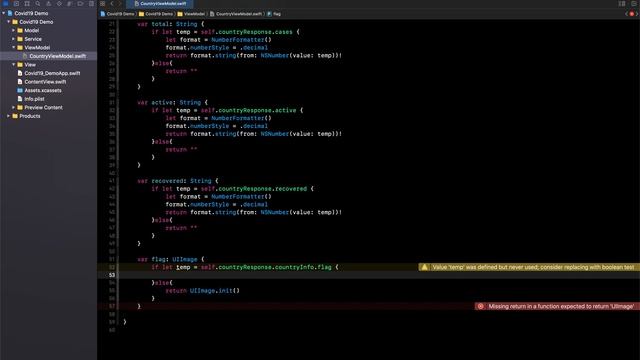Click ViewModel folder in jump bar
Screen dimensions: 640x360
point(191,14)
